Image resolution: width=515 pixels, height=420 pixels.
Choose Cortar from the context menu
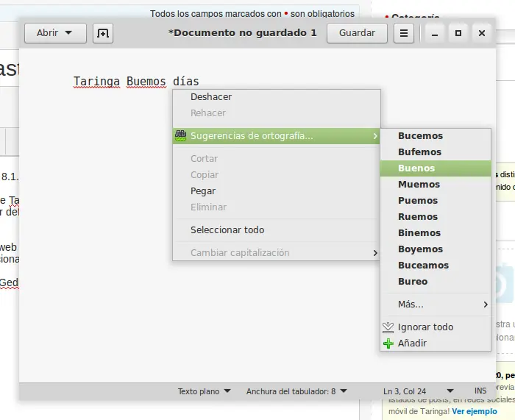(x=276, y=159)
